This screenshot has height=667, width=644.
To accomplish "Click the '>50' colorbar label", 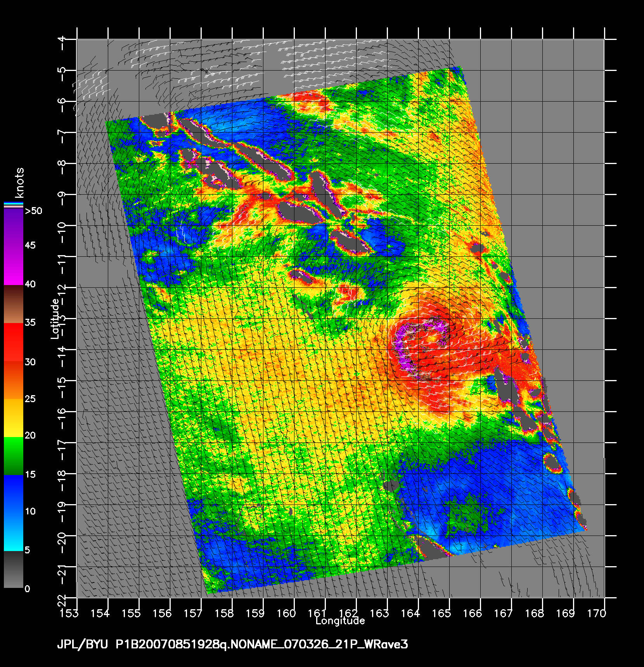I will 33,211.
